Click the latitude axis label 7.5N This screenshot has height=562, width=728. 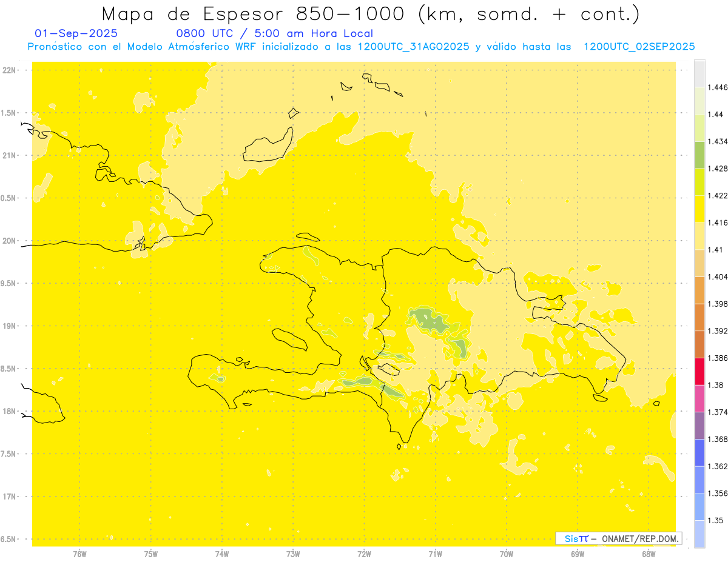pyautogui.click(x=8, y=454)
